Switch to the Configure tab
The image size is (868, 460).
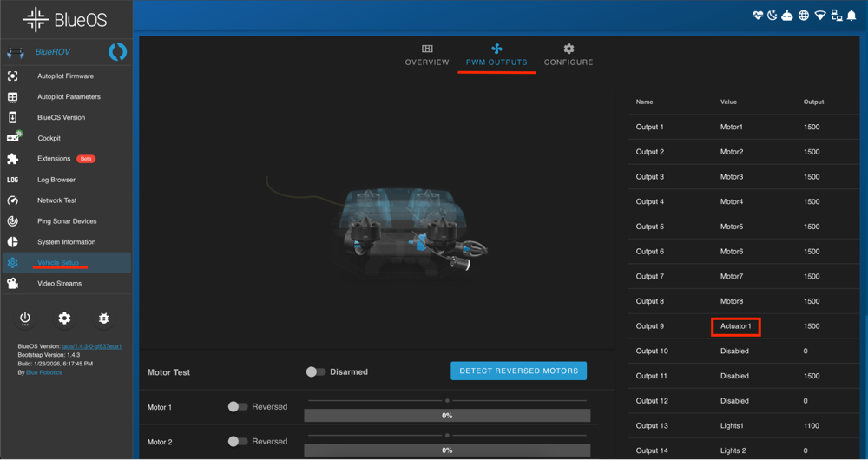pyautogui.click(x=569, y=56)
